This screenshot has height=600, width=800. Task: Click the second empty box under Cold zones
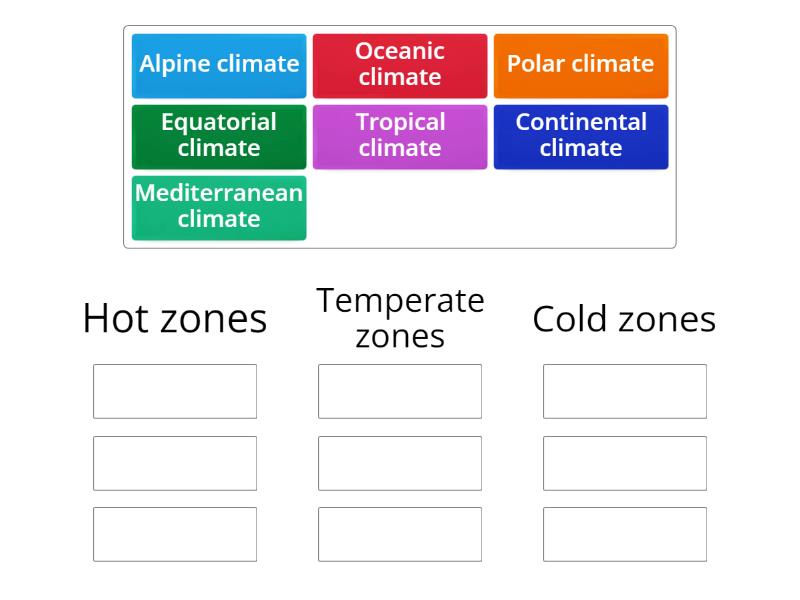point(624,462)
